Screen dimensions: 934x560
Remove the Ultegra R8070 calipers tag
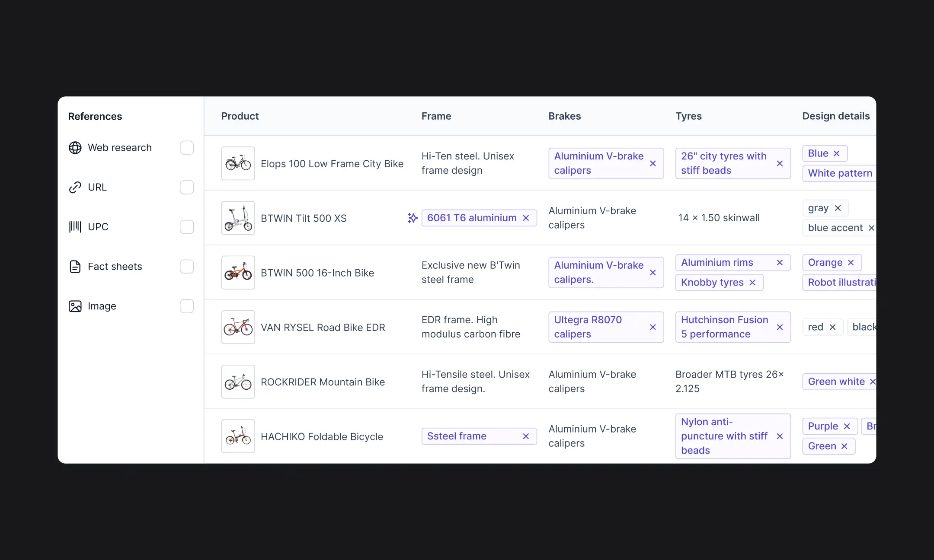pyautogui.click(x=653, y=327)
